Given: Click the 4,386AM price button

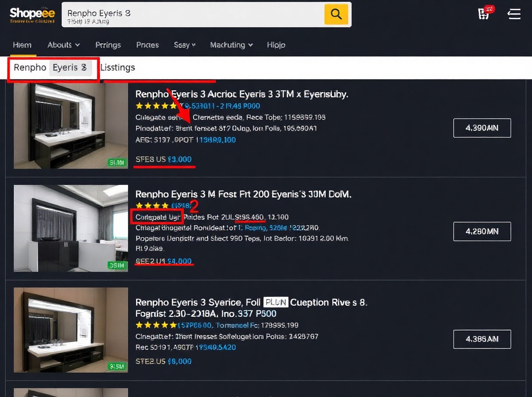Looking at the screenshot, I should point(482,339).
